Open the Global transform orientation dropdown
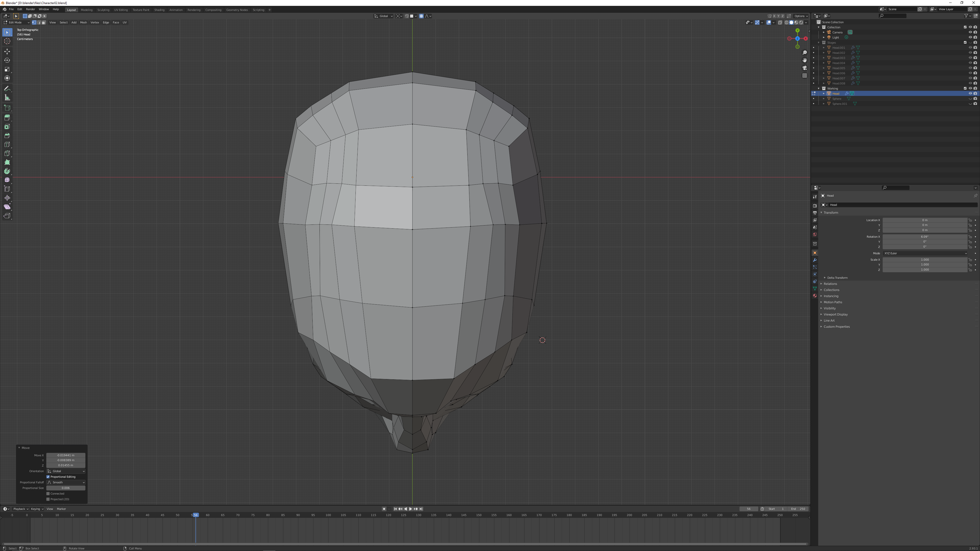Viewport: 980px width, 551px height. [384, 16]
